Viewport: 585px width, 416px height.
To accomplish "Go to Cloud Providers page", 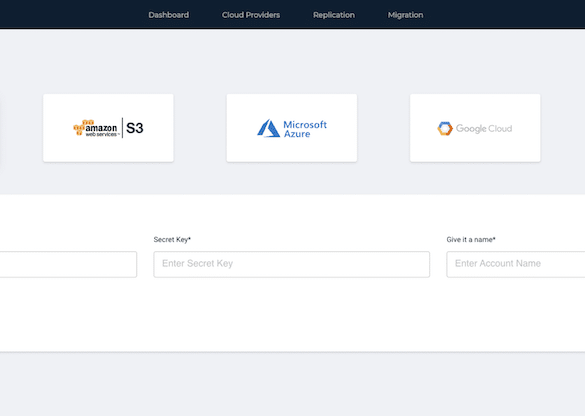I will coord(251,15).
